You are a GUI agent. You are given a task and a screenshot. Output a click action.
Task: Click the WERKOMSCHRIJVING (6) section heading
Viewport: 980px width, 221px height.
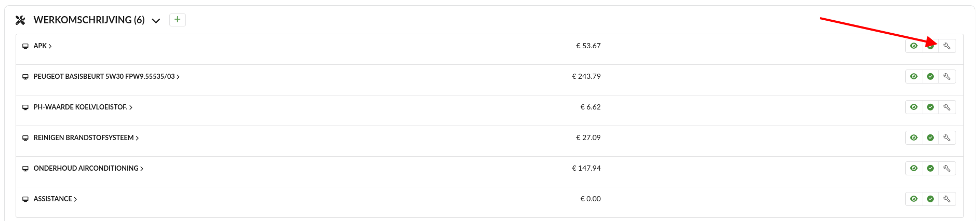[89, 20]
